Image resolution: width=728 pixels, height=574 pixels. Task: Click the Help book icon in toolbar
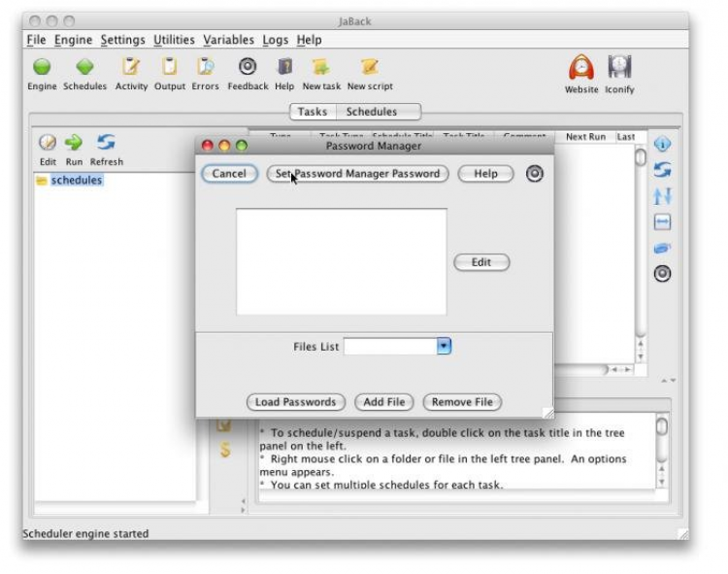[284, 67]
